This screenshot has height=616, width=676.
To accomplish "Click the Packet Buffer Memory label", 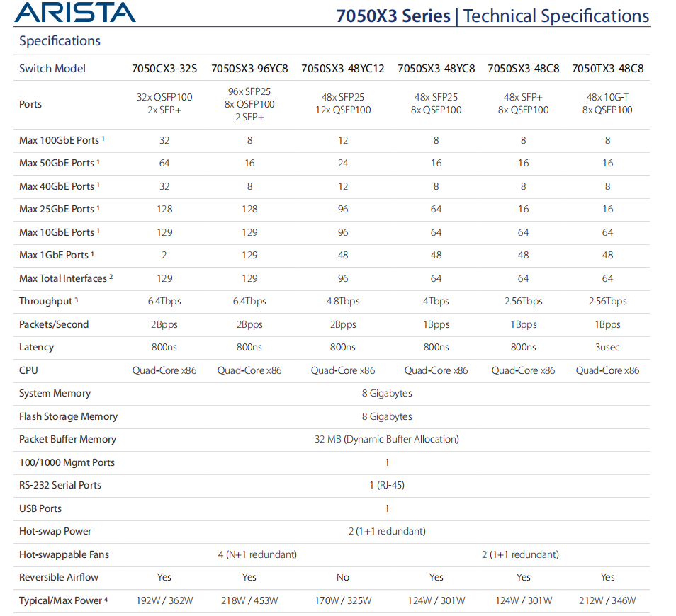I will click(x=68, y=440).
